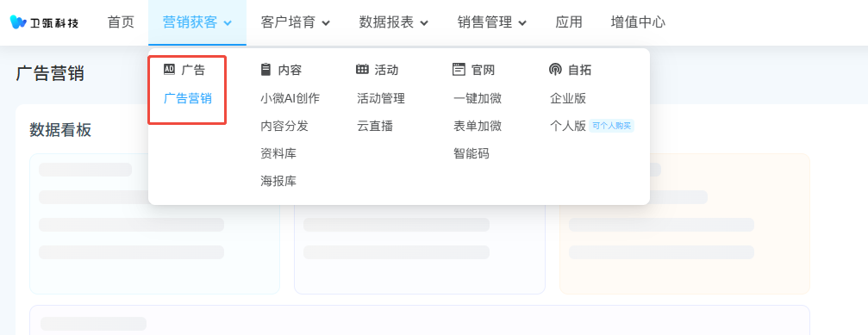Open 小微AI创作 menu entry
The image size is (868, 335).
pyautogui.click(x=290, y=98)
